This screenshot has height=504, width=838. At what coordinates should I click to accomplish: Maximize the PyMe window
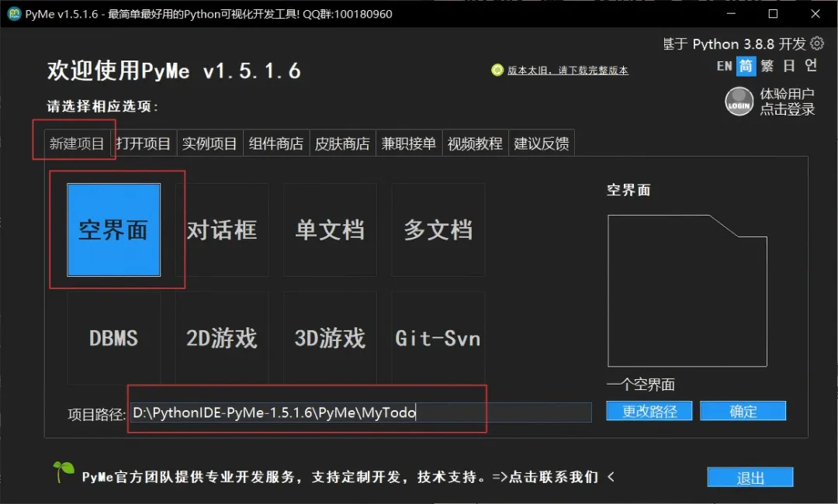(773, 14)
